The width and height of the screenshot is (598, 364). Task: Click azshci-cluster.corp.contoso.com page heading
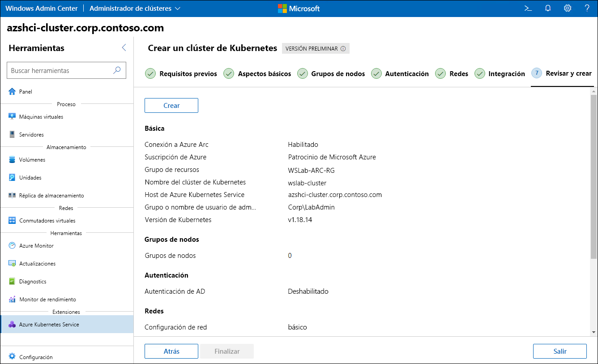85,28
